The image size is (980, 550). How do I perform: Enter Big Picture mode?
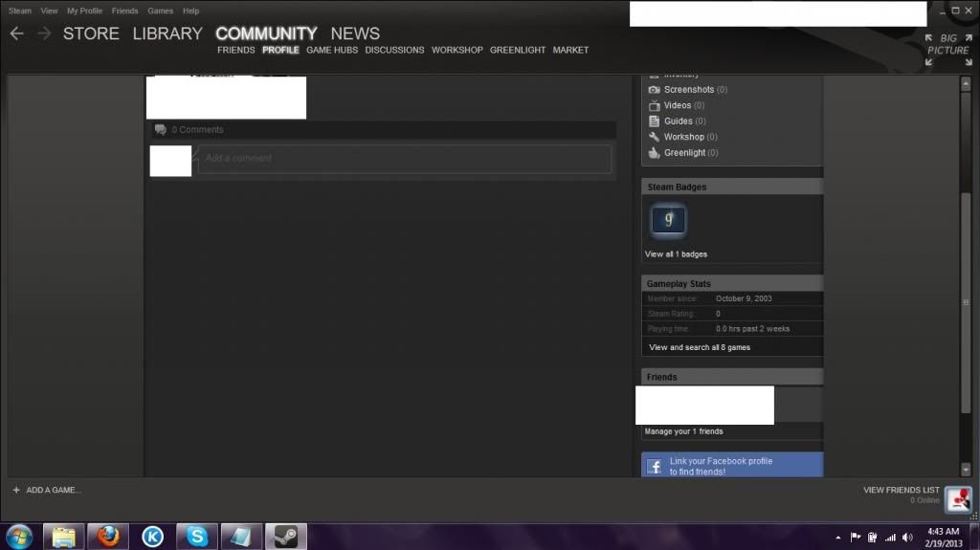948,50
